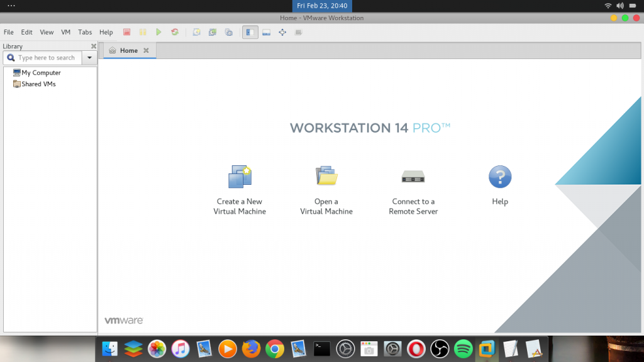The width and height of the screenshot is (644, 362).
Task: Suspend the virtual machine
Action: 143,32
